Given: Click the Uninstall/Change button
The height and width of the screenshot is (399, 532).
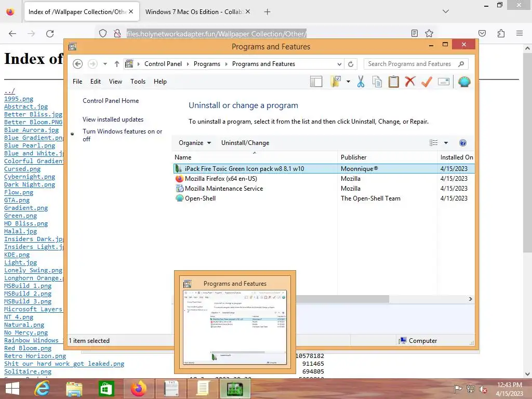Looking at the screenshot, I should tap(245, 143).
